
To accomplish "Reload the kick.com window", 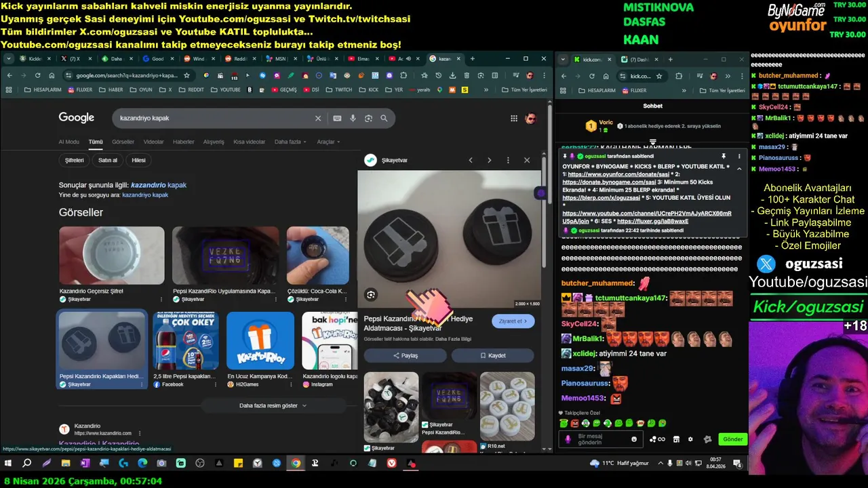I will click(592, 76).
